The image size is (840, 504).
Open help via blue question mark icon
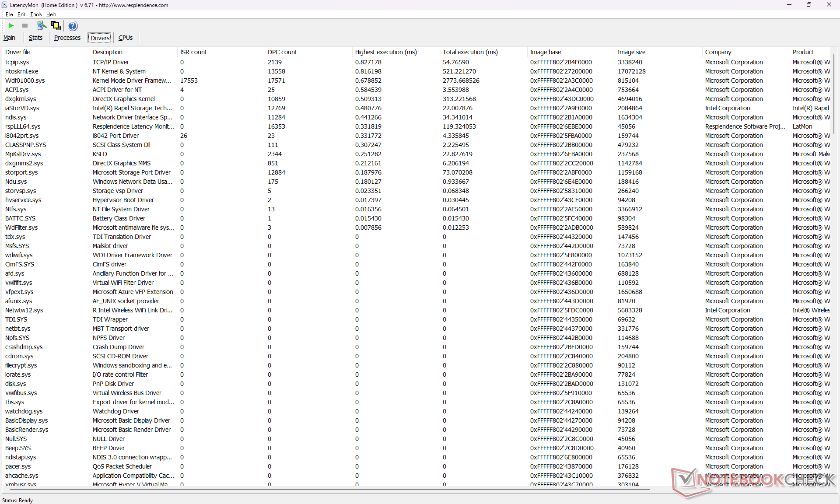73,26
